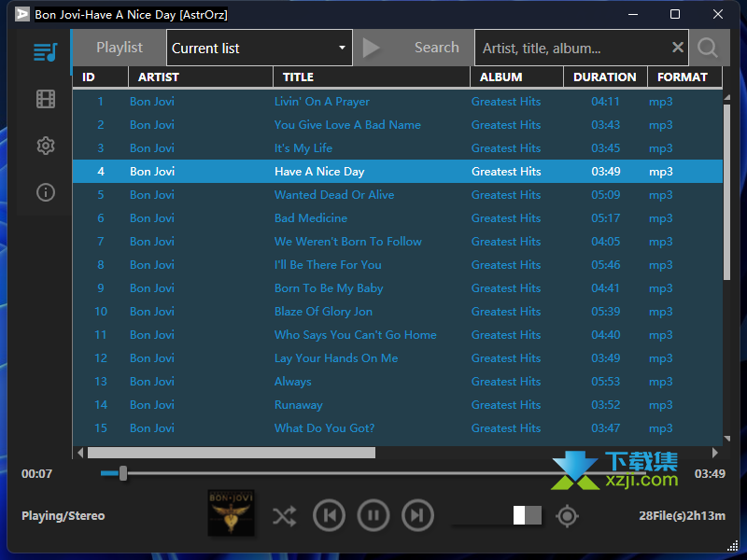Select the song Livin' On A Prayer

(398, 102)
